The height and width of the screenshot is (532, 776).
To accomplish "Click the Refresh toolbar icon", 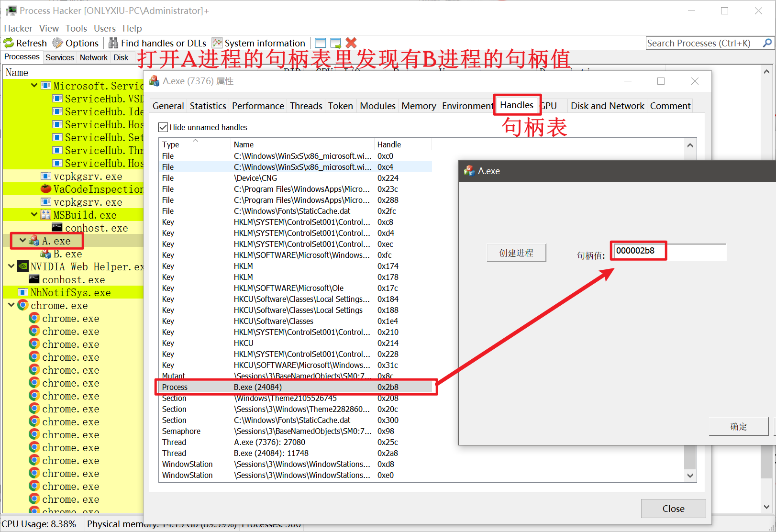I will [9, 43].
